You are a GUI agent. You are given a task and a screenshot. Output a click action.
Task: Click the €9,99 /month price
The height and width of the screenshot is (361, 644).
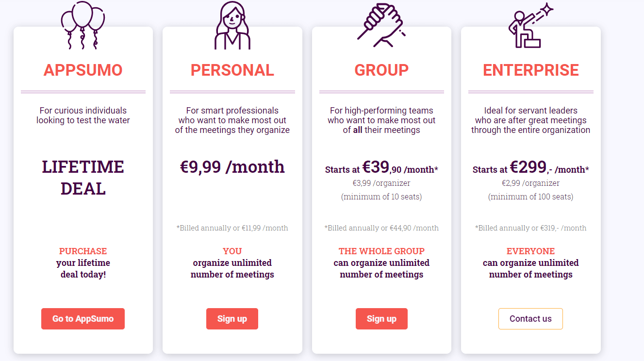click(232, 167)
